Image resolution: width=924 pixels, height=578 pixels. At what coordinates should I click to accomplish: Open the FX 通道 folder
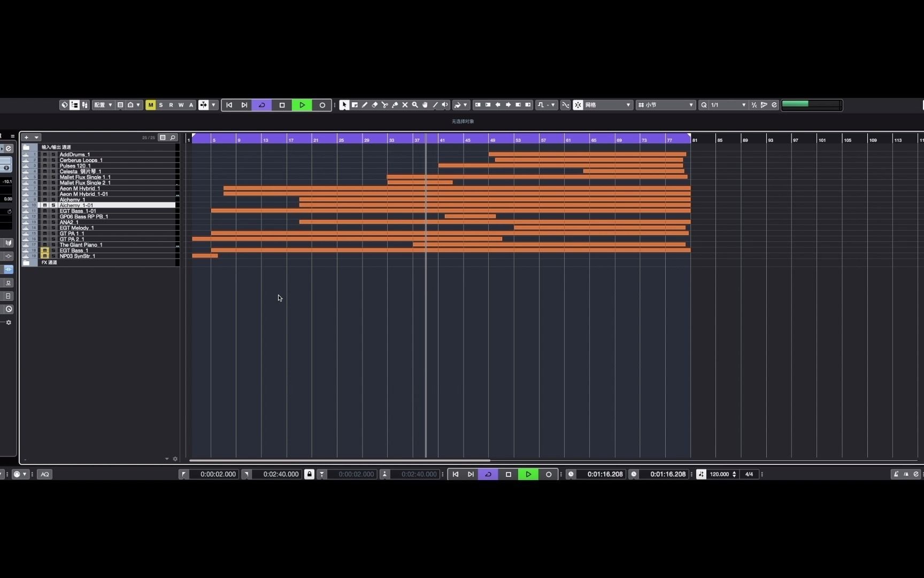coord(26,263)
